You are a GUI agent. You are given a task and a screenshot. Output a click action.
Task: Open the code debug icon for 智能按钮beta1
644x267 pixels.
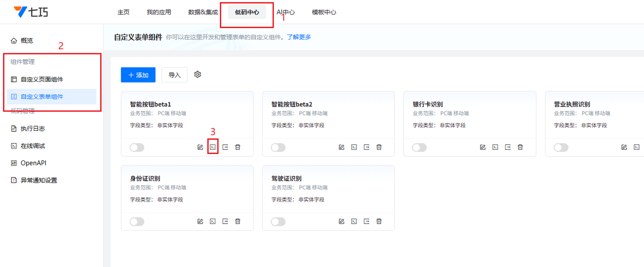point(213,147)
